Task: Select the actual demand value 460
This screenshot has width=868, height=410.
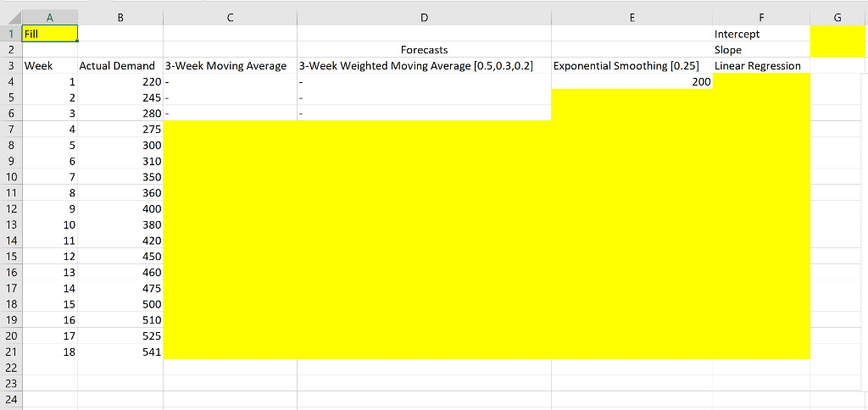Action: [x=120, y=272]
